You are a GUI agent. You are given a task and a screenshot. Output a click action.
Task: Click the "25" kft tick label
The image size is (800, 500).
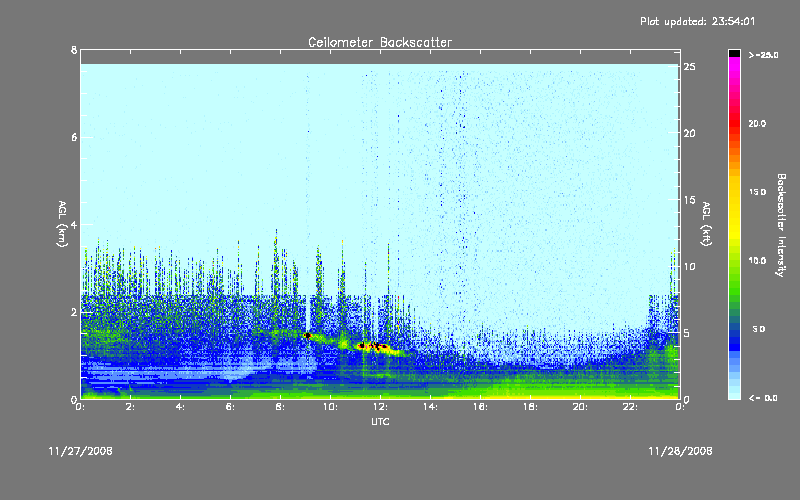click(x=690, y=67)
